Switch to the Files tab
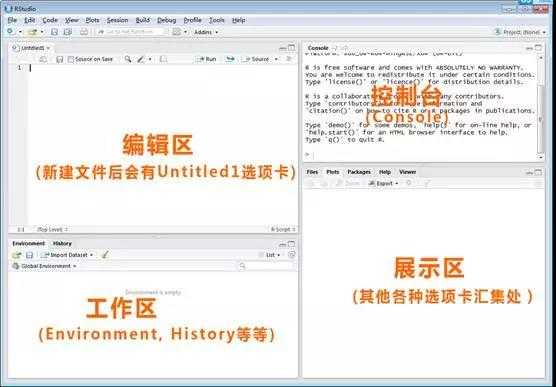The width and height of the screenshot is (556, 387). [x=312, y=172]
